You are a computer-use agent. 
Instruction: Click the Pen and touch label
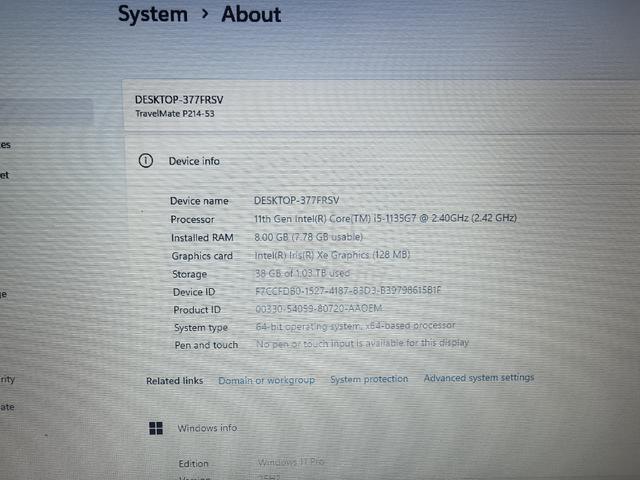[206, 345]
